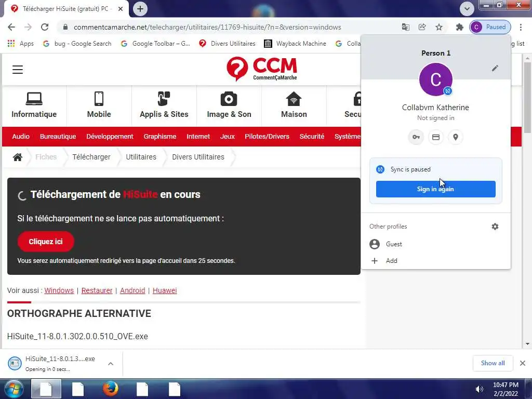Click the Sign in again button
Viewport: 532px width, 399px height.
point(436,189)
